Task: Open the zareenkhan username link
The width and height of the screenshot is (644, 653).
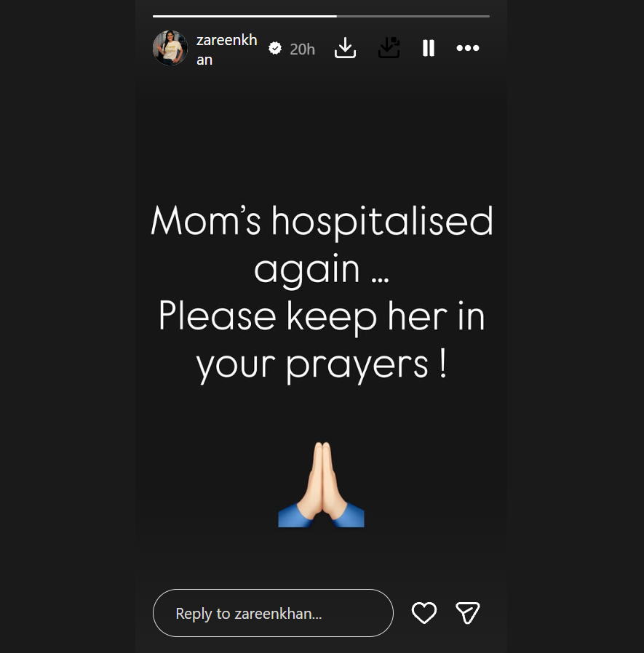Action: click(x=227, y=49)
